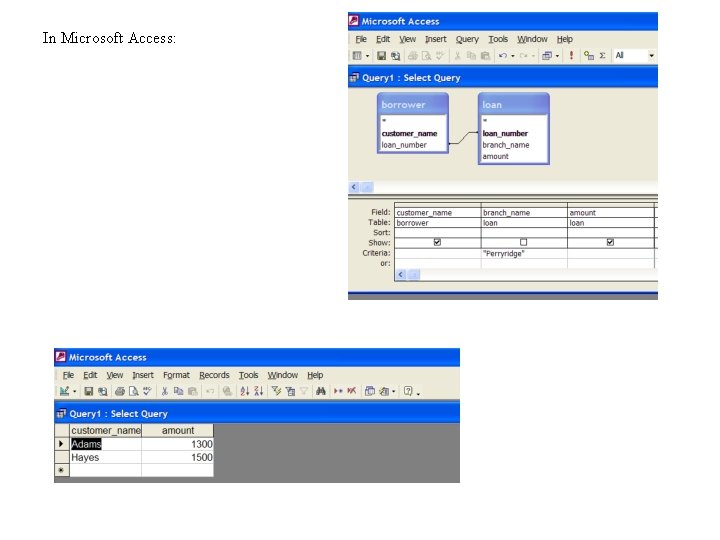The height and width of the screenshot is (540, 720).
Task: Click the Find binoculars icon
Action: coord(321,391)
